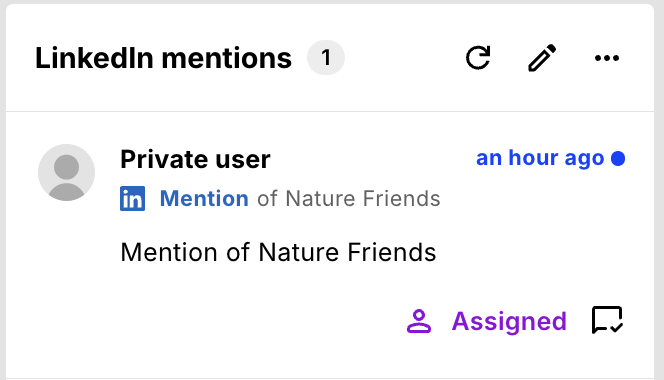Click the mentions count badge showing 1
Screen dimensions: 664x380
pyautogui.click(x=326, y=58)
